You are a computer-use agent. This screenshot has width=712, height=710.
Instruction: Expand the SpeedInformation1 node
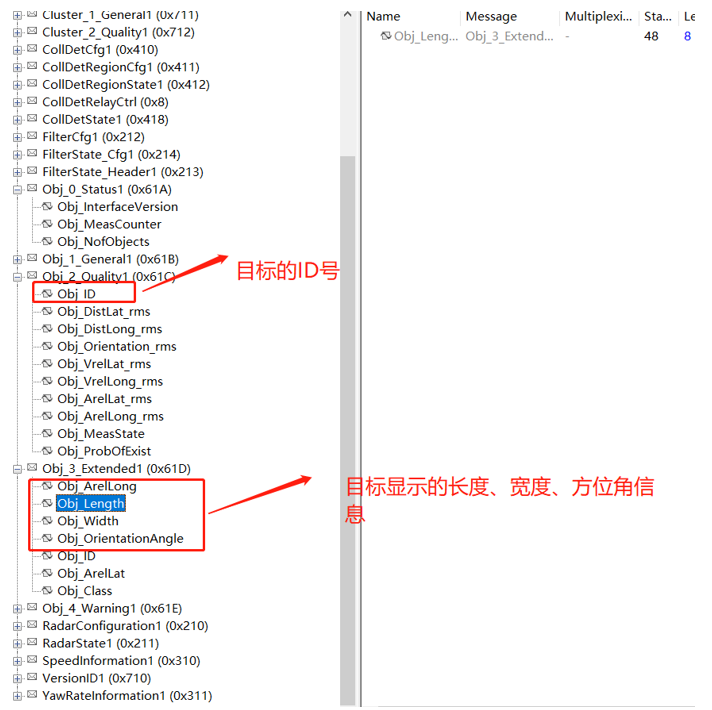17,661
